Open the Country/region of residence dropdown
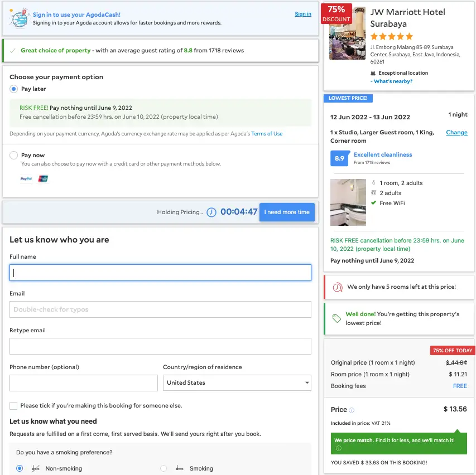 (x=237, y=383)
